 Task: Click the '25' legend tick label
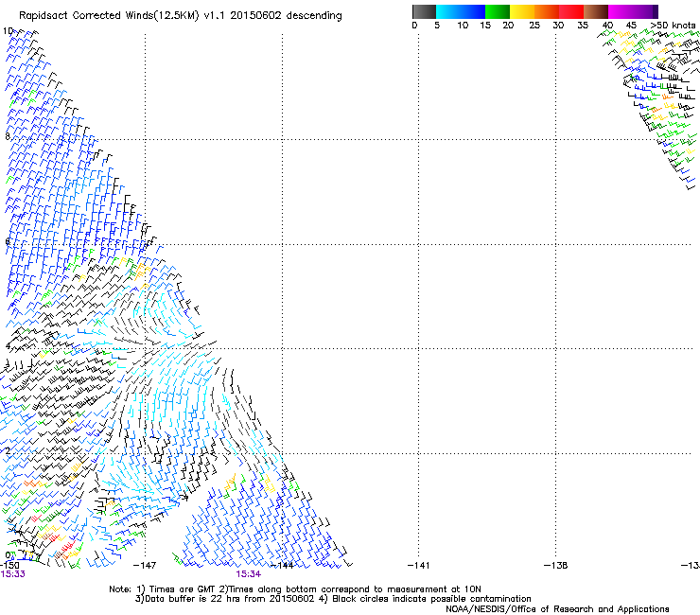[x=534, y=26]
